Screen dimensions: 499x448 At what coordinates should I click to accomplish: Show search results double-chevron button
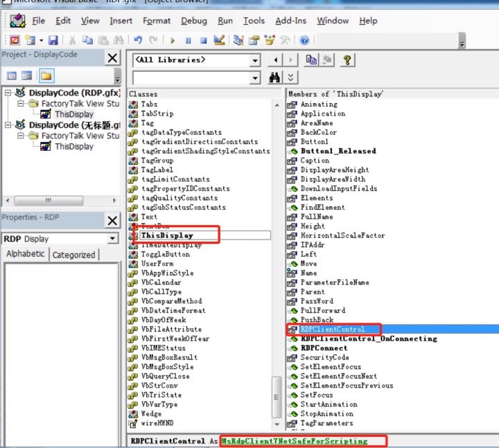(x=291, y=78)
